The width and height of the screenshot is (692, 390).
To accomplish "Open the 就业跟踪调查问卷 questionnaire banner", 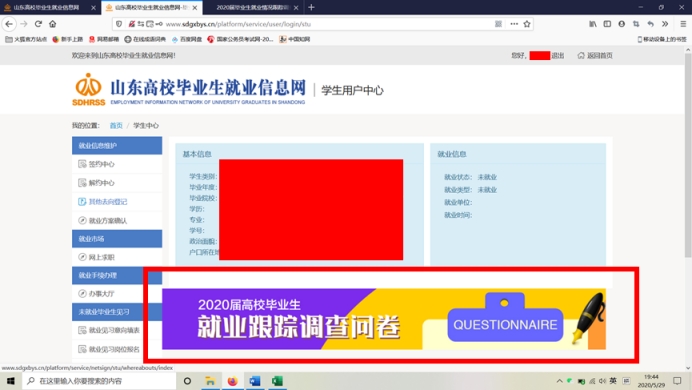I will (384, 319).
